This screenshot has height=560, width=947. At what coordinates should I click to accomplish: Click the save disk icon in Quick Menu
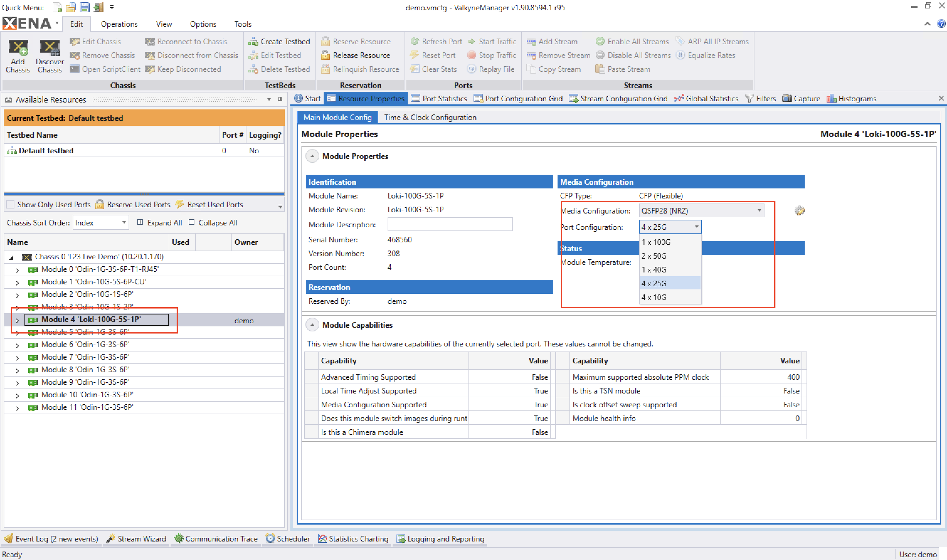[x=85, y=7]
